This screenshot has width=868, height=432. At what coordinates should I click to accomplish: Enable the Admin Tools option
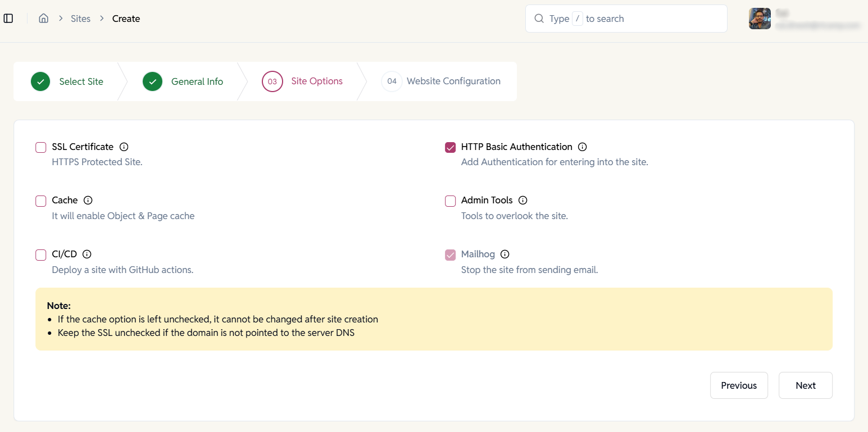click(450, 201)
